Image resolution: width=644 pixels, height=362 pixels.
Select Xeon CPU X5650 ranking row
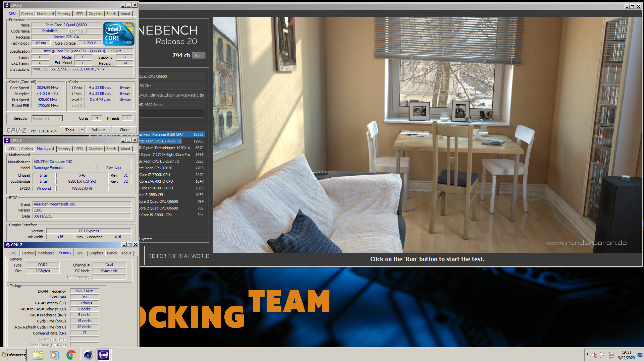tap(172, 168)
